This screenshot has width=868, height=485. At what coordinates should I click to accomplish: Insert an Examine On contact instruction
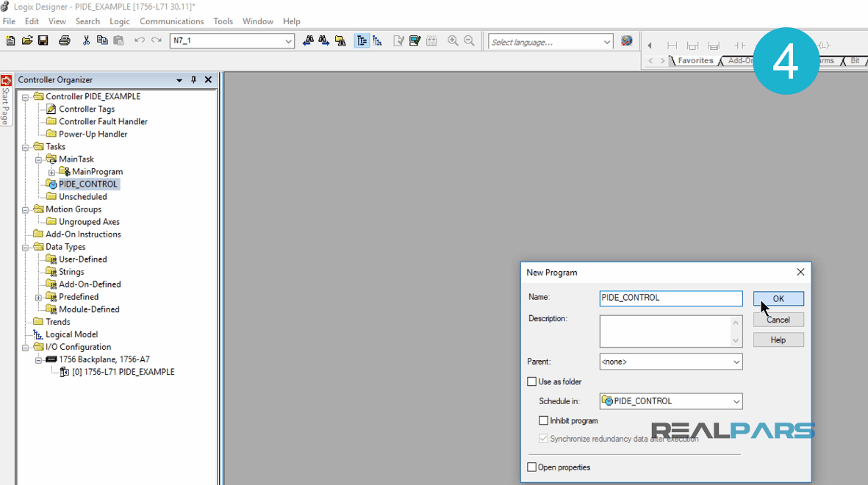coord(739,46)
